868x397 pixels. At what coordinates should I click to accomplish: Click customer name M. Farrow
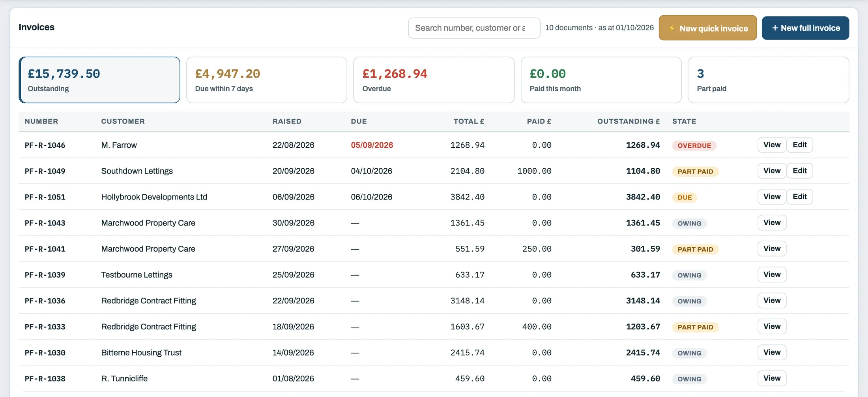pos(119,145)
